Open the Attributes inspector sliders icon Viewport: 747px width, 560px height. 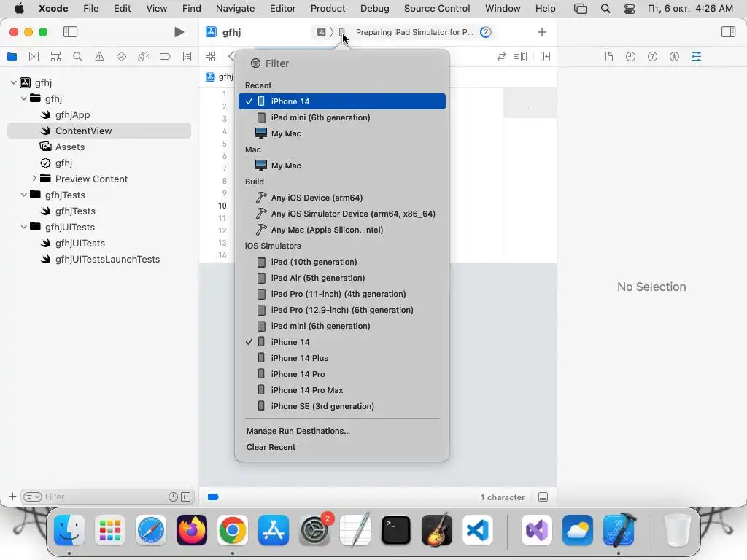point(696,57)
